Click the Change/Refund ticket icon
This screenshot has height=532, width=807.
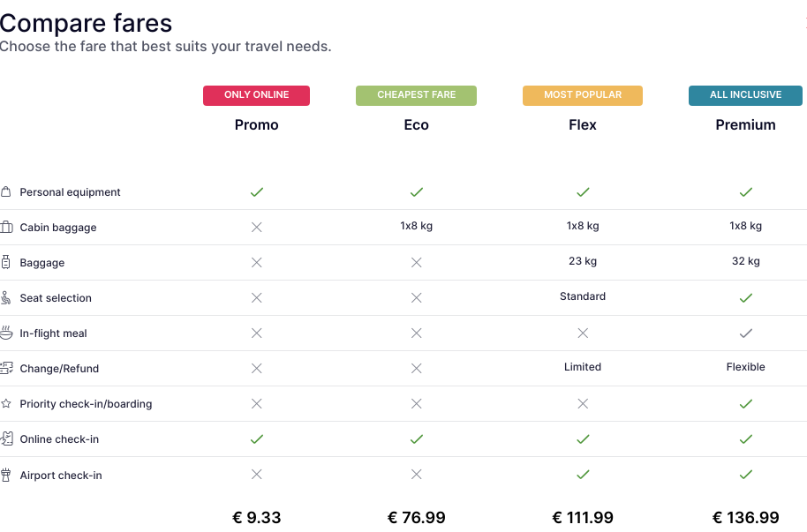[x=6, y=368]
